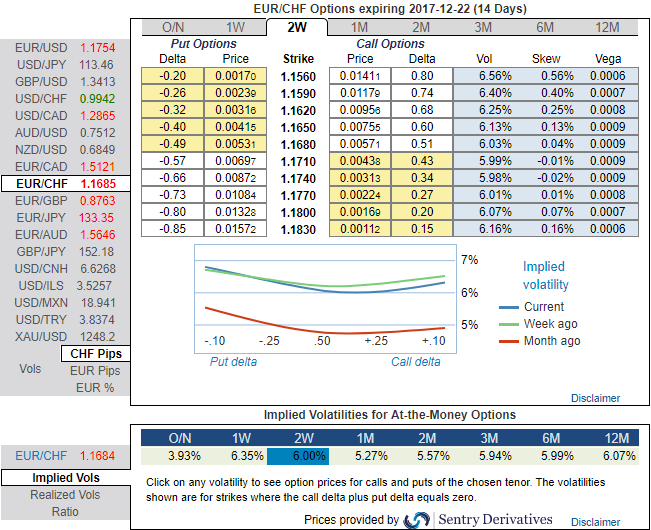Choose CHF Pips price display

[x=95, y=354]
